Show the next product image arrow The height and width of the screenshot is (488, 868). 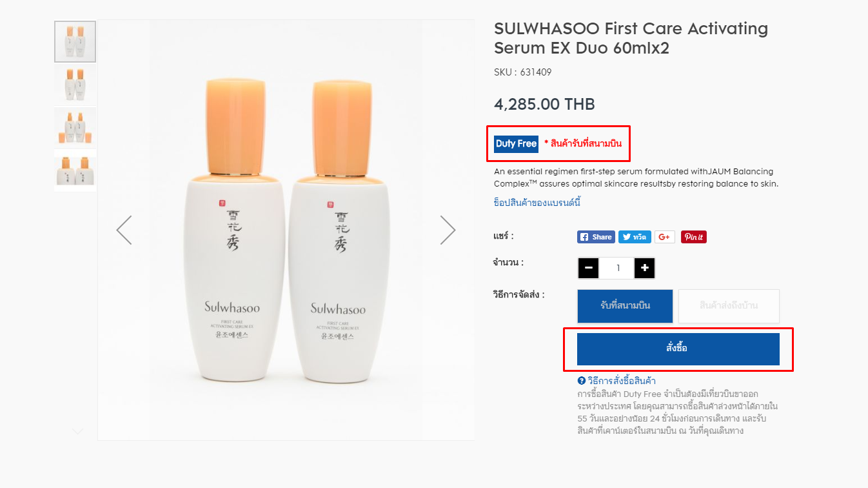(x=448, y=230)
